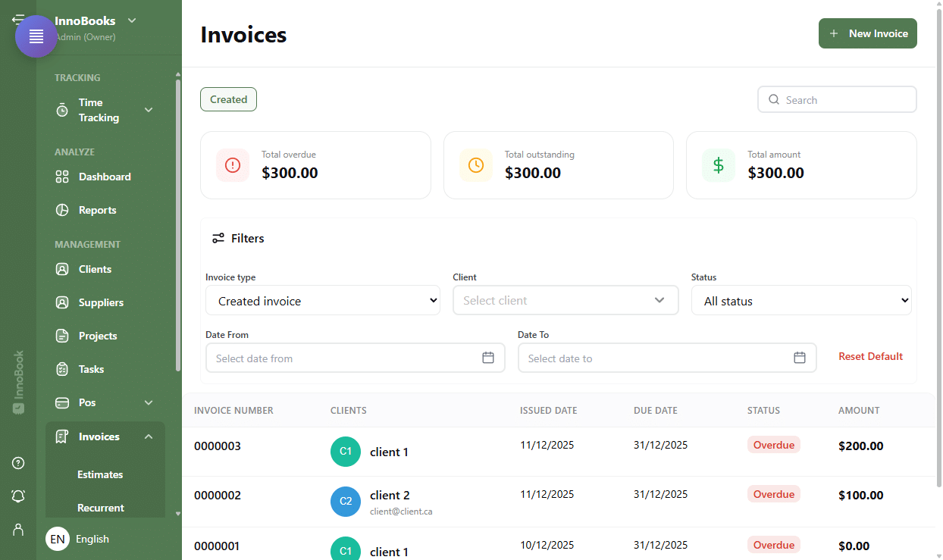This screenshot has width=943, height=560.
Task: Focus the Date To input
Action: (x=667, y=358)
